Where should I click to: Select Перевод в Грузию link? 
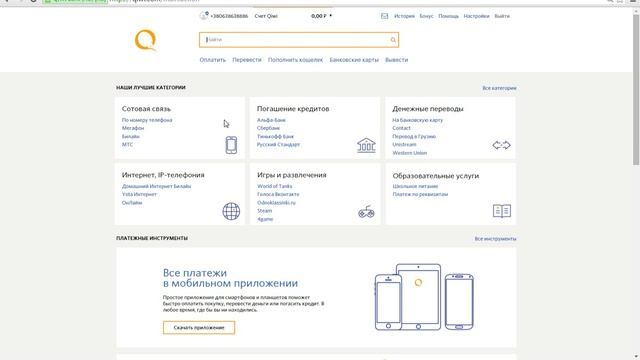pyautogui.click(x=414, y=136)
